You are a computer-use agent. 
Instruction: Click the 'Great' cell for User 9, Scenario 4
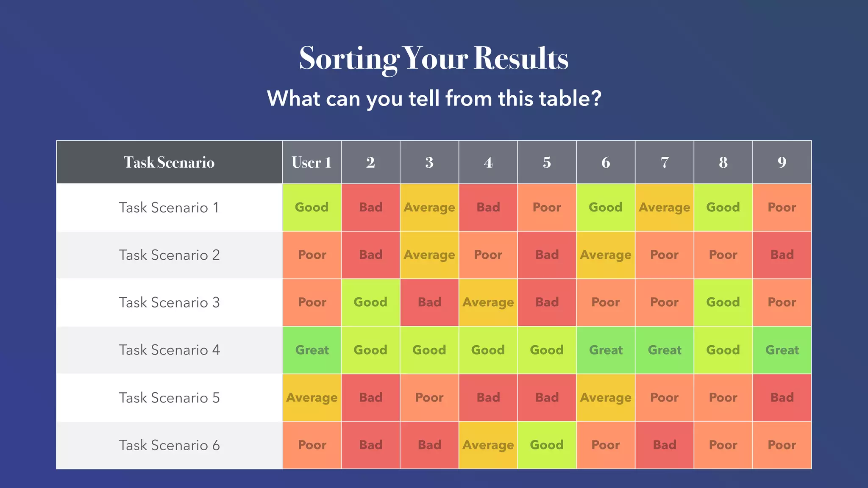pos(782,350)
